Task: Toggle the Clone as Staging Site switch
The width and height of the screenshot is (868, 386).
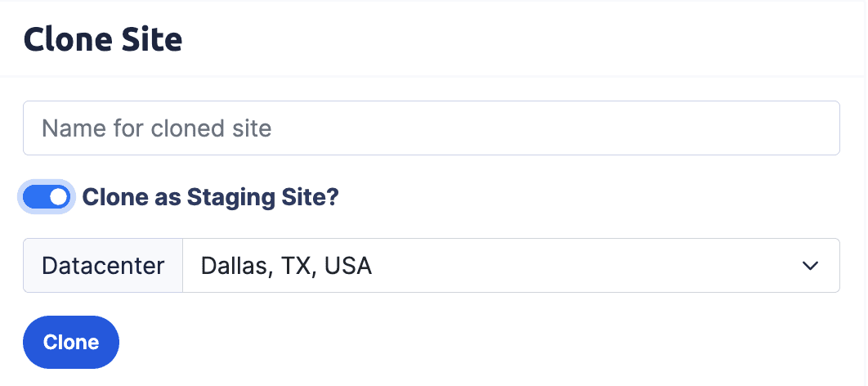Action: coord(47,197)
